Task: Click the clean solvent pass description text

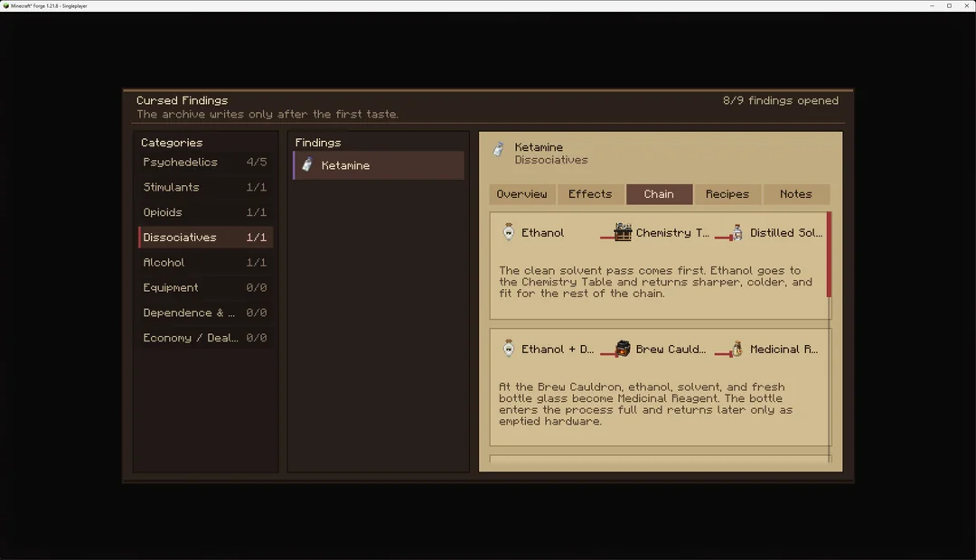Action: pyautogui.click(x=655, y=282)
